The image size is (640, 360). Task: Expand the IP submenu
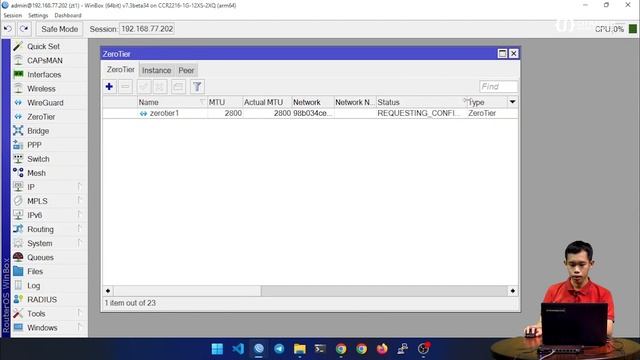coord(80,187)
